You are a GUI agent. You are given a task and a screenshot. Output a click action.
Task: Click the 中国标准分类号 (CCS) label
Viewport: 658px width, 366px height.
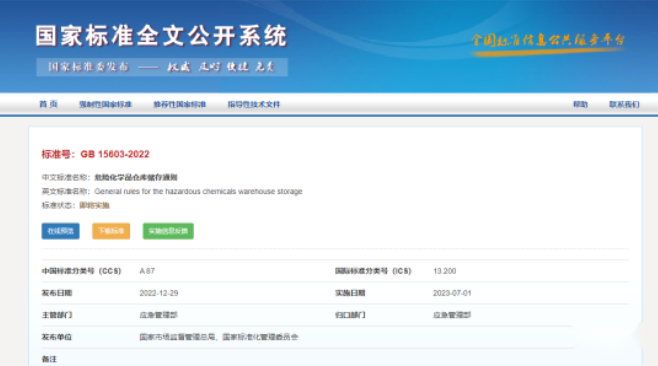click(81, 271)
